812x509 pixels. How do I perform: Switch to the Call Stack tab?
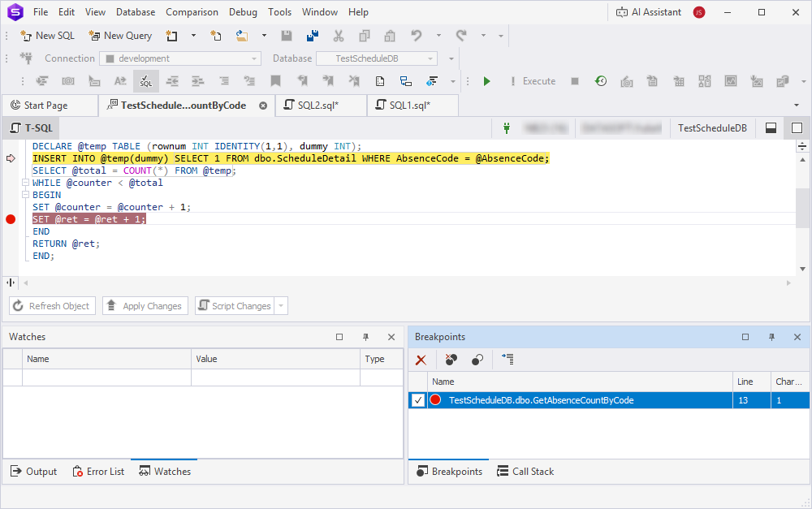[525, 471]
